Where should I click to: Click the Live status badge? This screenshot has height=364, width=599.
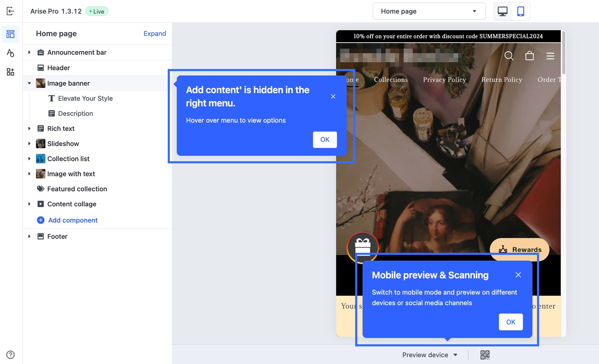(97, 11)
